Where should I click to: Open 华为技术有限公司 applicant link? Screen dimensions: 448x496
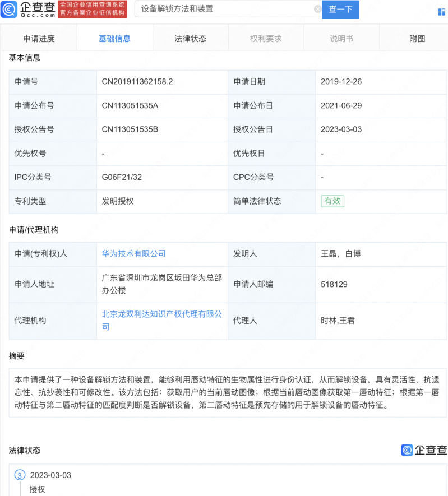[x=133, y=254]
